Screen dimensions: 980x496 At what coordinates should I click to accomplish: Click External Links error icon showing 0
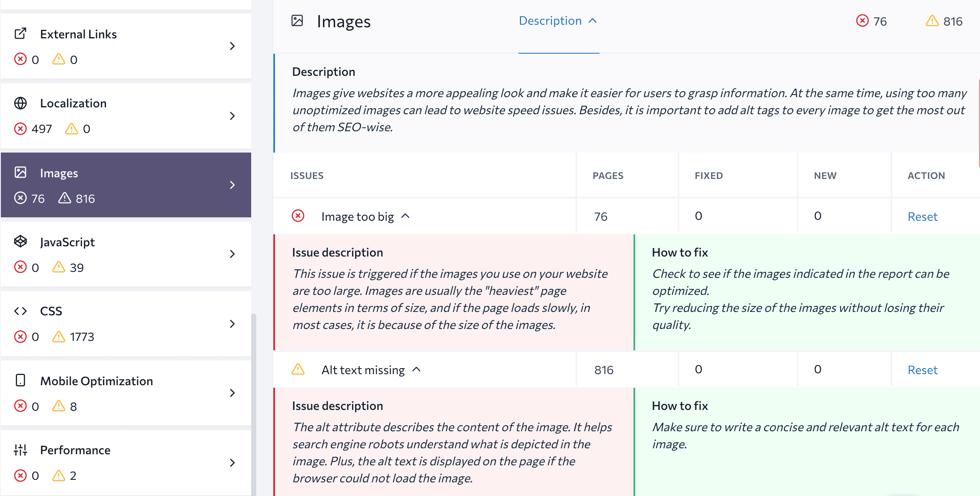coord(20,59)
